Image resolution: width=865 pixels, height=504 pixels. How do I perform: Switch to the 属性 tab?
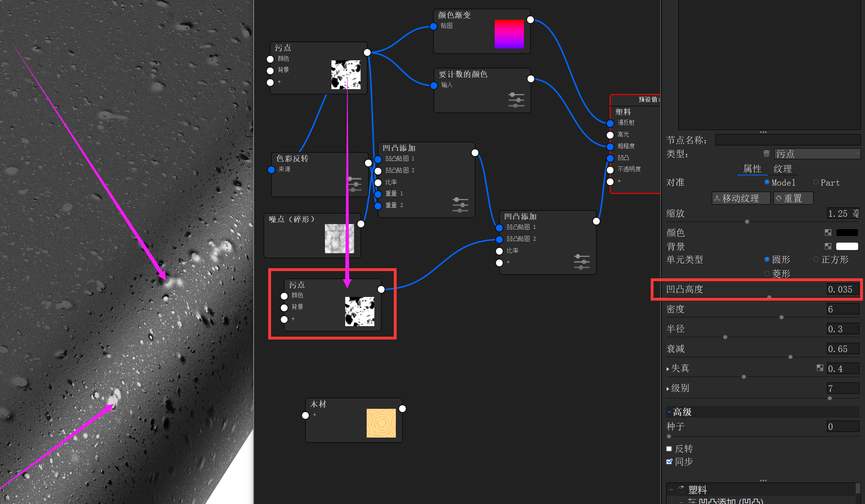[752, 169]
